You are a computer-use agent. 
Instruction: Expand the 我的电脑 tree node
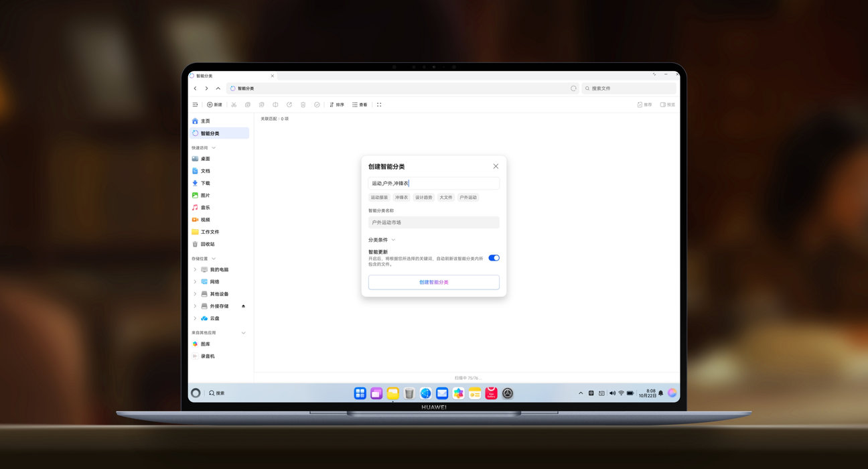(x=195, y=269)
